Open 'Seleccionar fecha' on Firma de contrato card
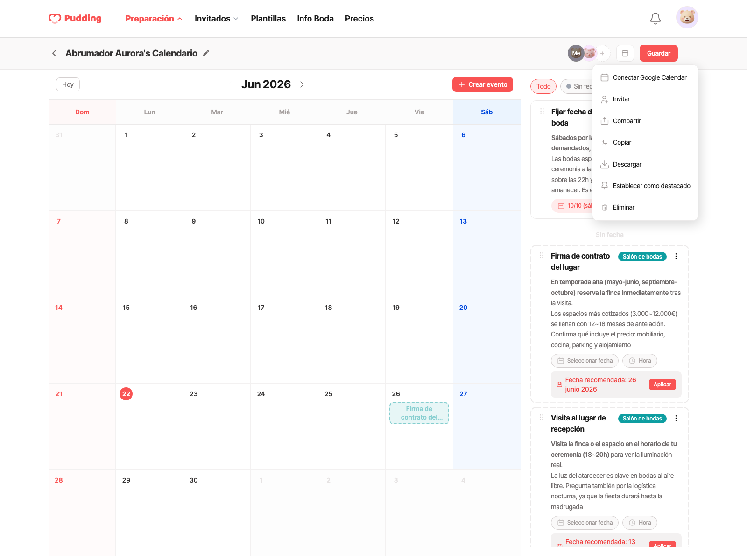Screen dimensions: 747x560 [x=585, y=361]
